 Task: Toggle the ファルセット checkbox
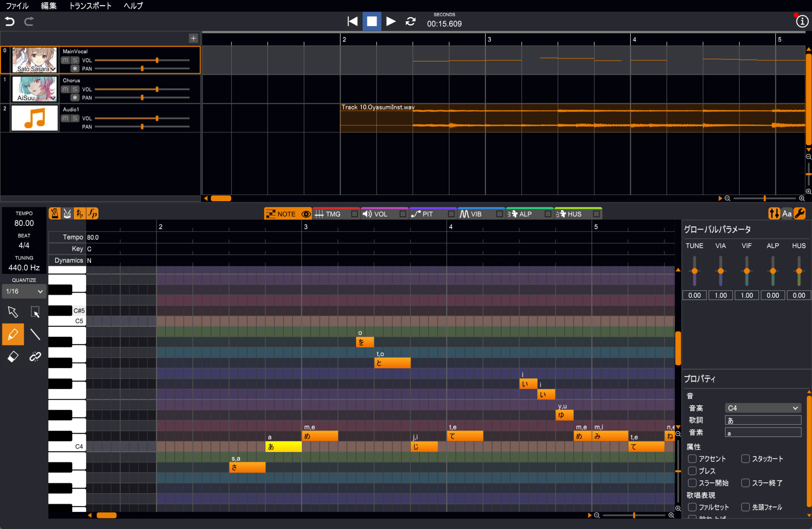coord(692,507)
